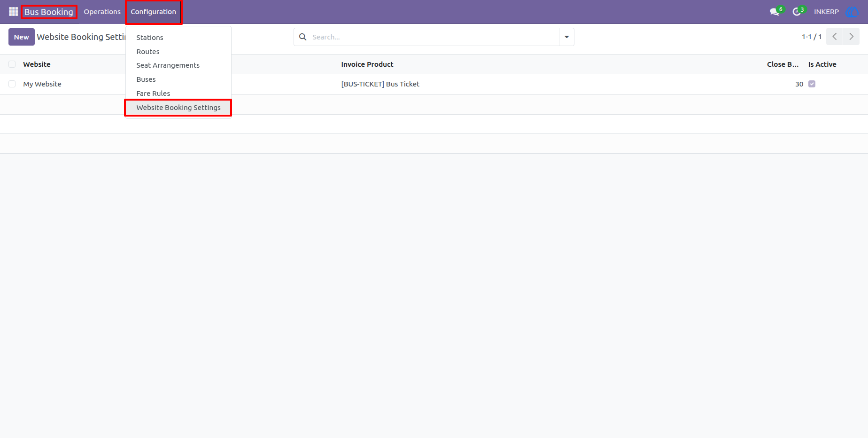Open the Configuration menu
Image resolution: width=868 pixels, height=438 pixels.
pyautogui.click(x=154, y=12)
